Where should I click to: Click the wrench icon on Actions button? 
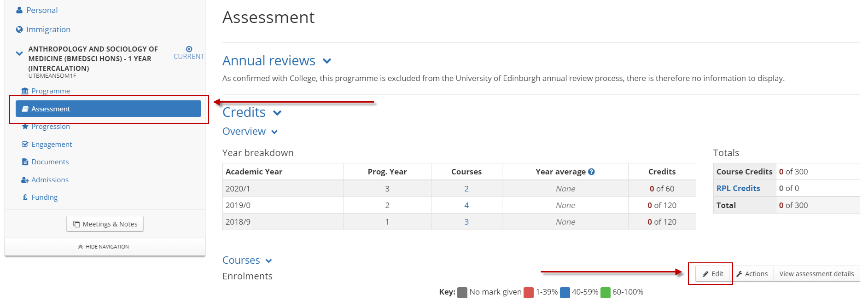point(739,274)
